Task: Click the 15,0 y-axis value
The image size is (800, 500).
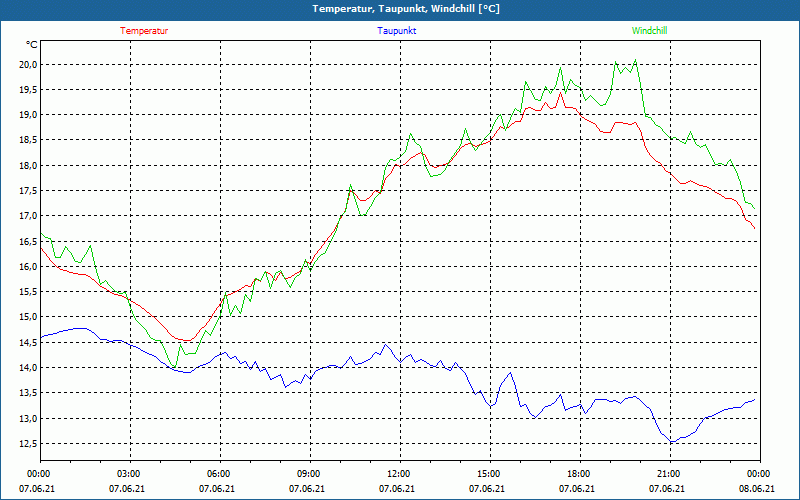Action: (x=29, y=317)
